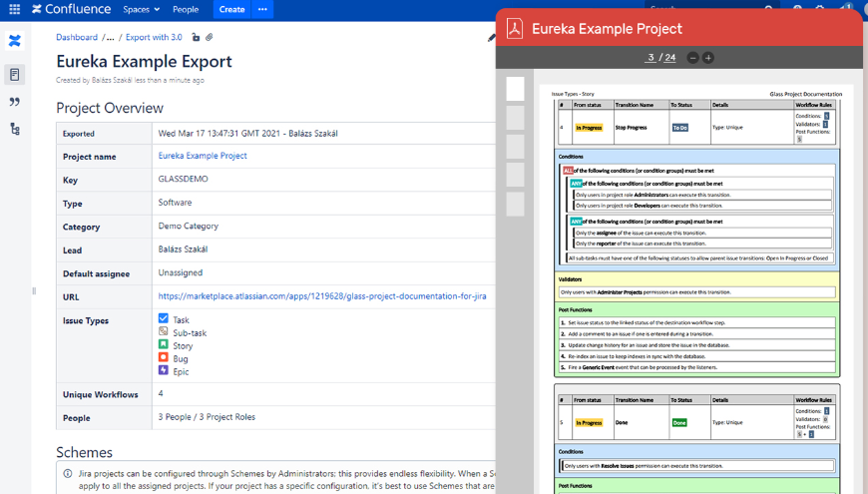Screen dimensions: 868x494
Task: Click the Bug issue type icon
Action: pyautogui.click(x=164, y=356)
